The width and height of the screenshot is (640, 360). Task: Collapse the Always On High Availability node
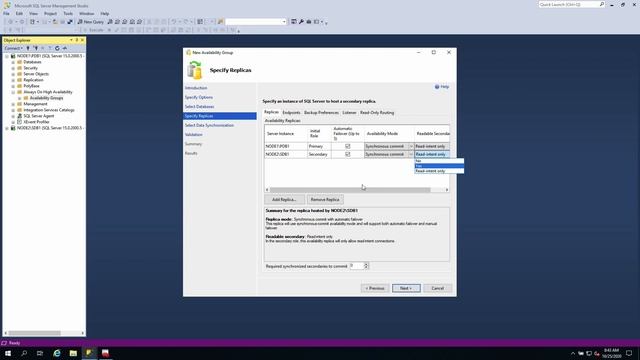pos(13,92)
